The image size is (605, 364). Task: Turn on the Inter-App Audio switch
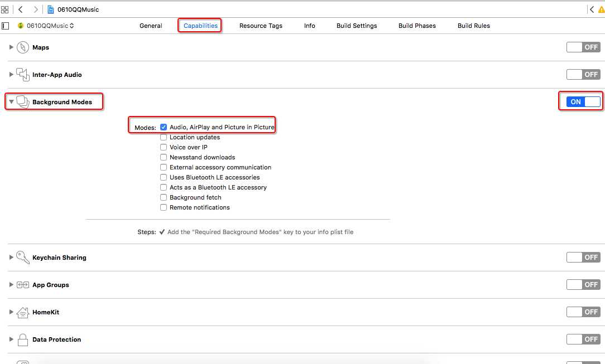[x=583, y=74]
